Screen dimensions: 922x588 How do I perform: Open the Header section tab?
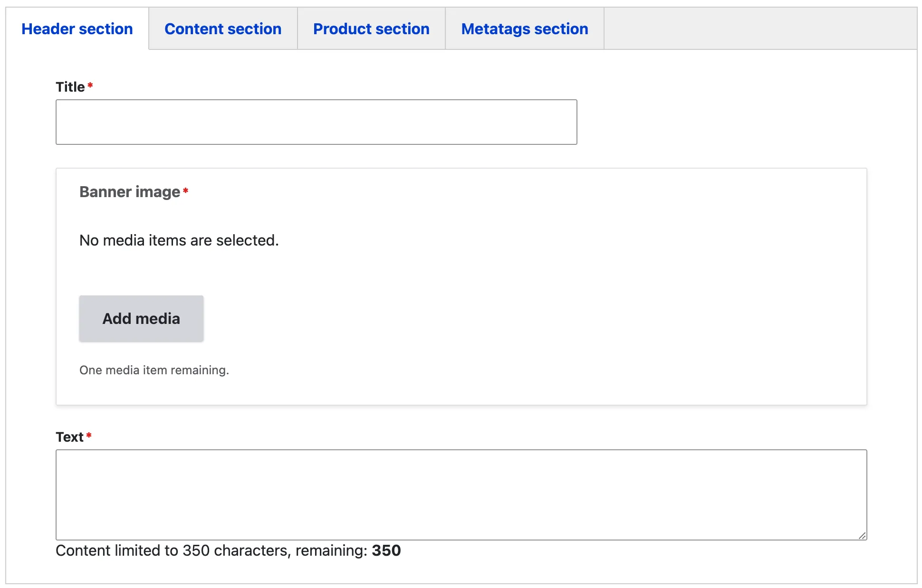77,29
